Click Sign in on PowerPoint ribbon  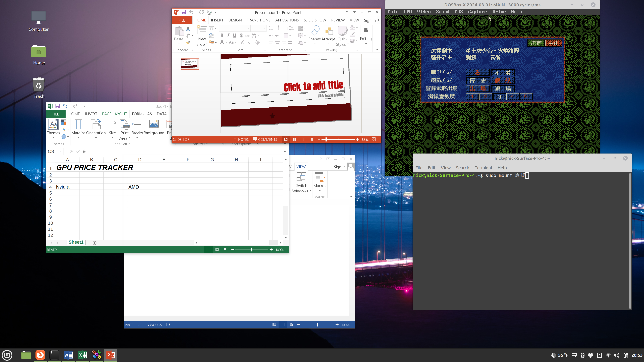(x=370, y=20)
